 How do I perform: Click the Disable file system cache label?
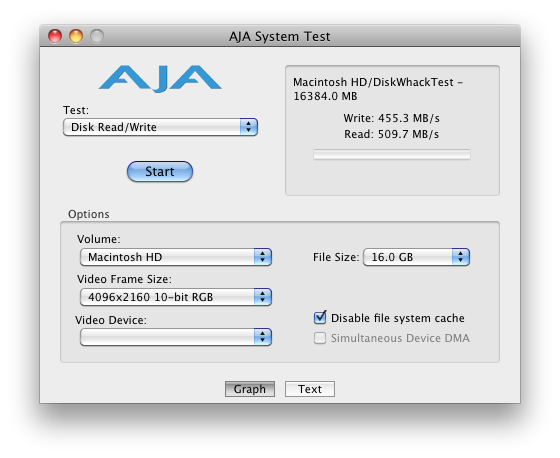pos(398,318)
